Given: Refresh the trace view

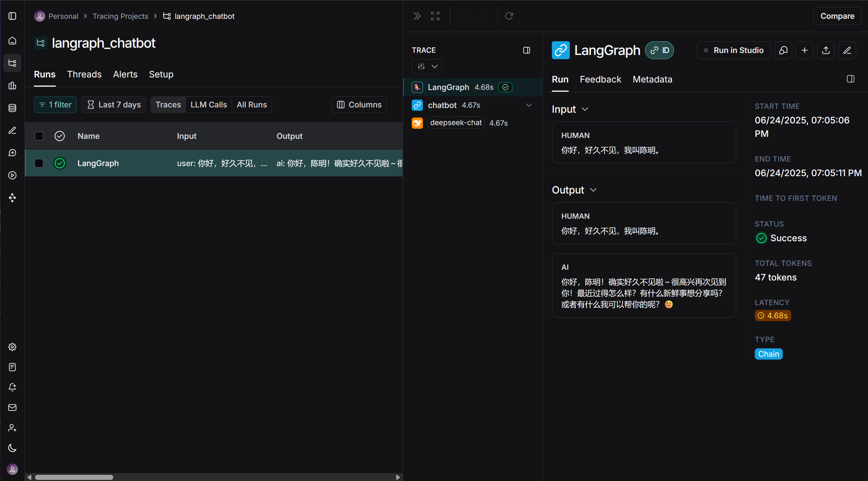Looking at the screenshot, I should coord(509,16).
